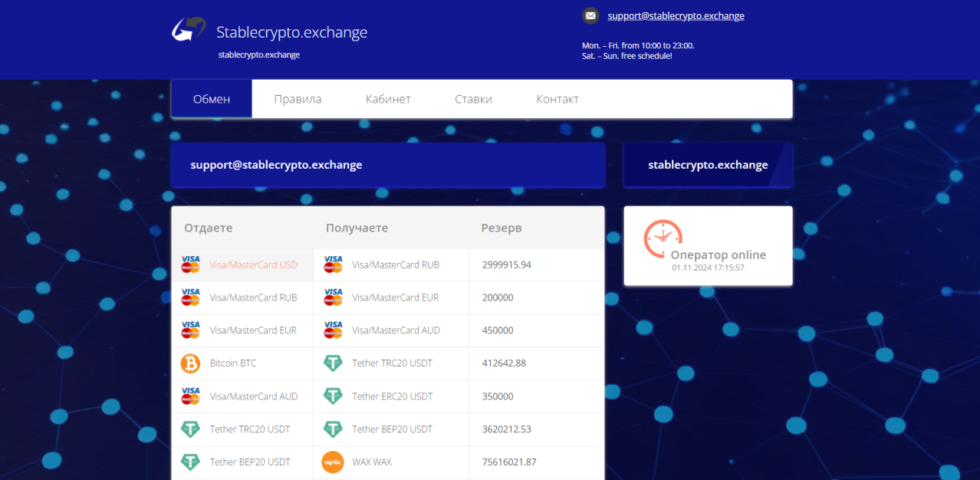Image resolution: width=980 pixels, height=480 pixels.
Task: Switch to the Правила tab
Action: (298, 98)
